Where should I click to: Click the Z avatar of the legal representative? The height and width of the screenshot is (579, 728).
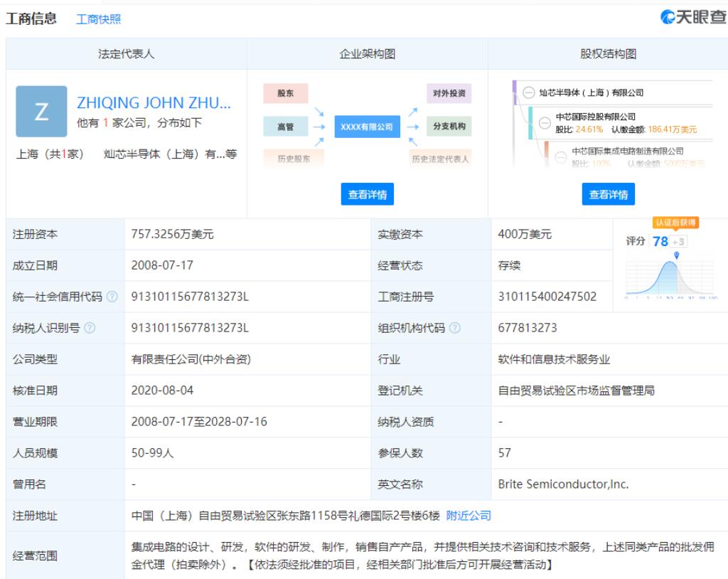point(41,112)
